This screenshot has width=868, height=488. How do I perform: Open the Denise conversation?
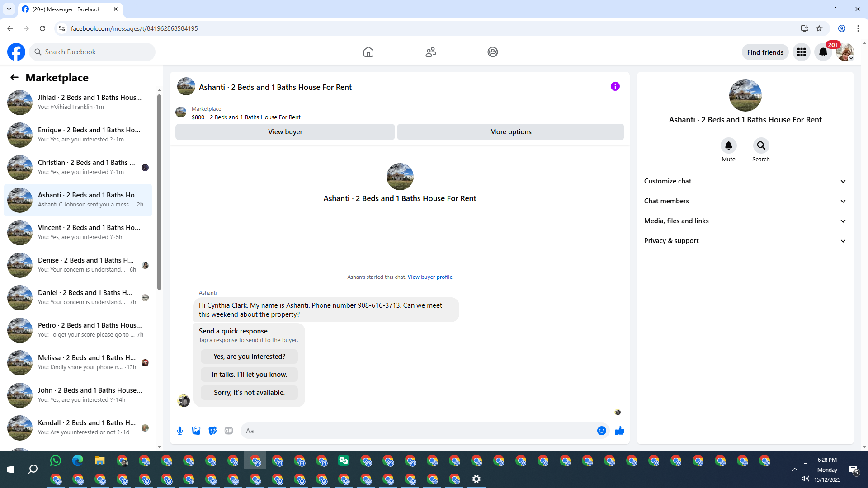coord(78,265)
